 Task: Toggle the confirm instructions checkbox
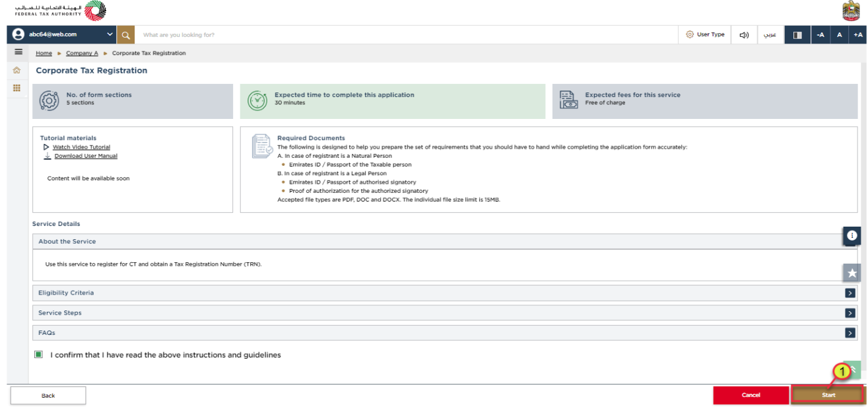(x=39, y=355)
